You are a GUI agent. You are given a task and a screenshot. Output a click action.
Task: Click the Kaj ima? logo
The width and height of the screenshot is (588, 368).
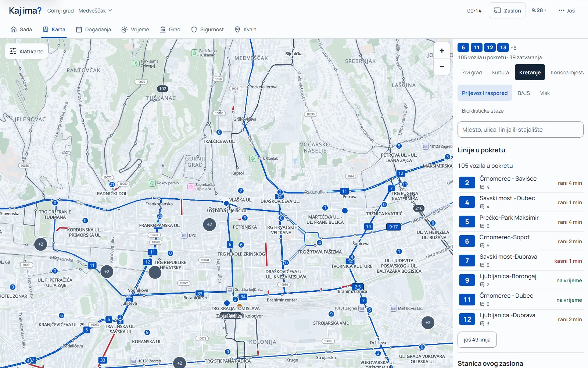[25, 11]
